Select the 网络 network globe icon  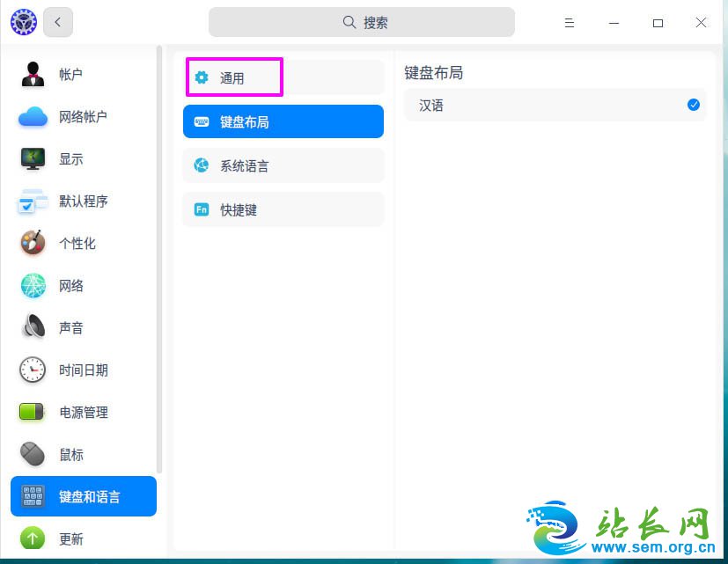pyautogui.click(x=33, y=286)
